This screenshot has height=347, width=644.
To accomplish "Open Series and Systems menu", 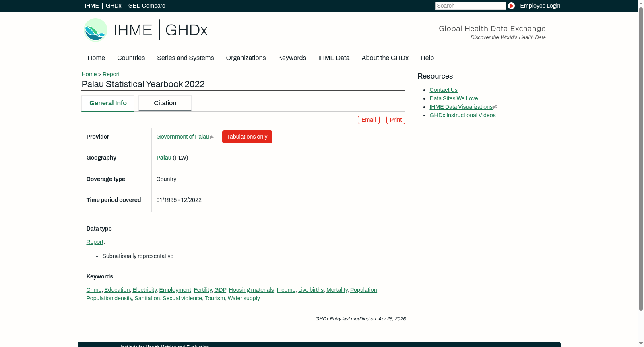I will click(186, 58).
